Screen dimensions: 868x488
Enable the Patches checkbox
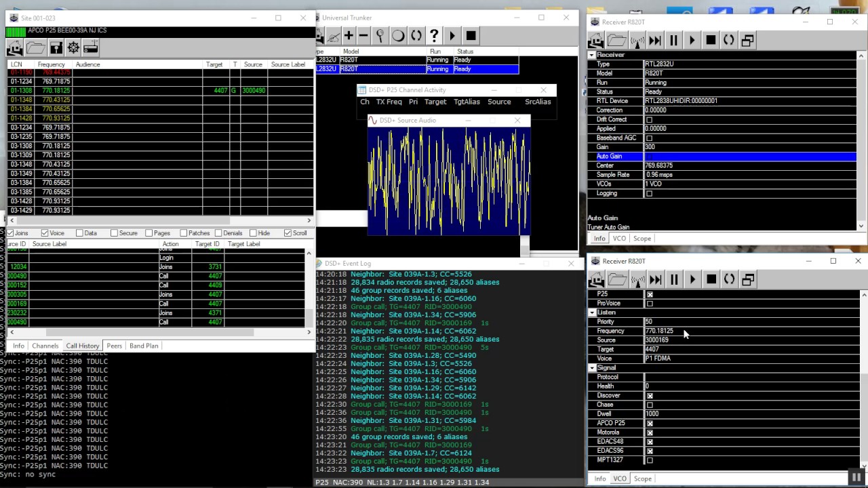click(183, 233)
